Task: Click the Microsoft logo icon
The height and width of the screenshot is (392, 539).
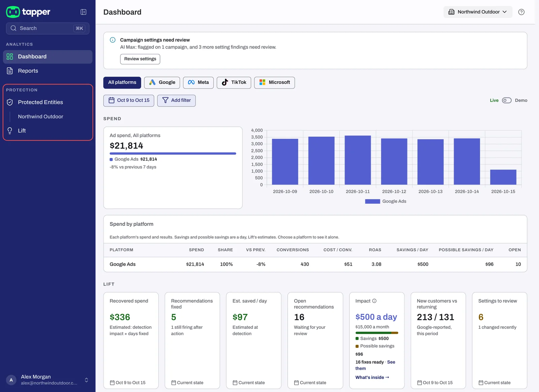Action: (x=262, y=82)
